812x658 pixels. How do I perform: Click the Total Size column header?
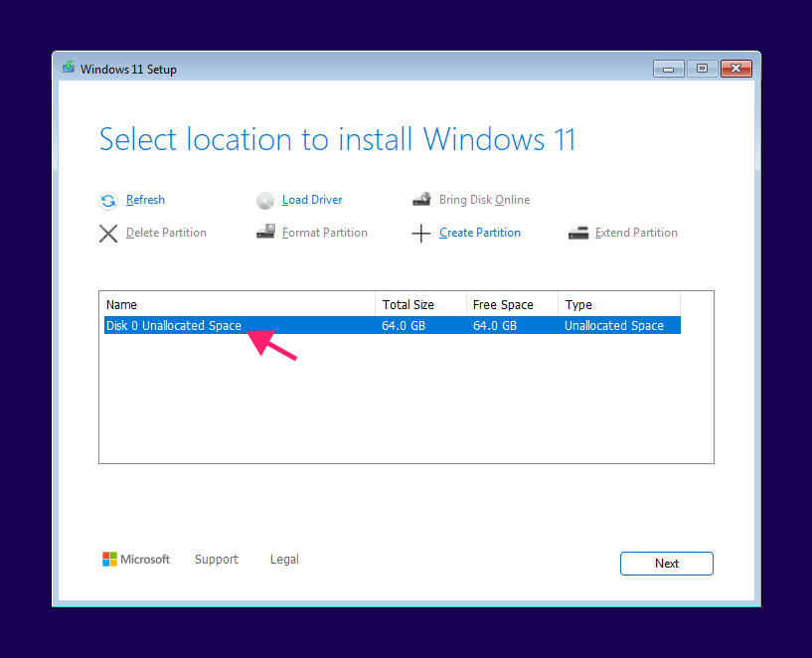(420, 305)
